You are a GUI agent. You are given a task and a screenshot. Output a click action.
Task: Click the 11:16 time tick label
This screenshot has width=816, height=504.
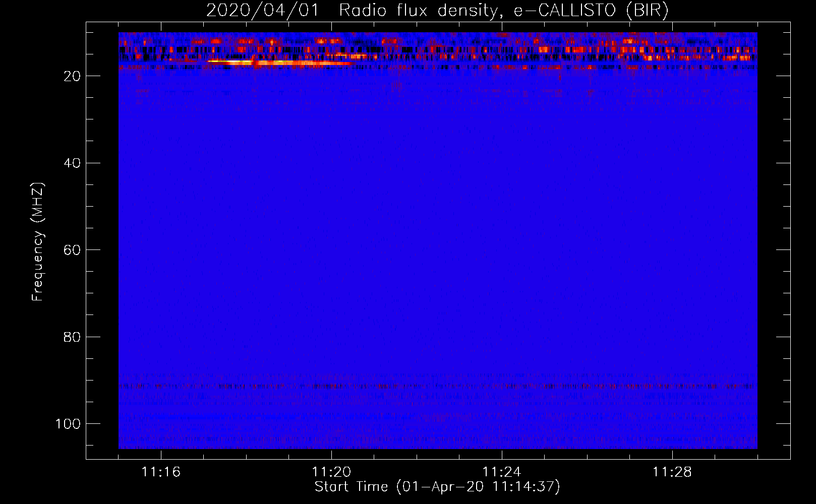click(161, 472)
